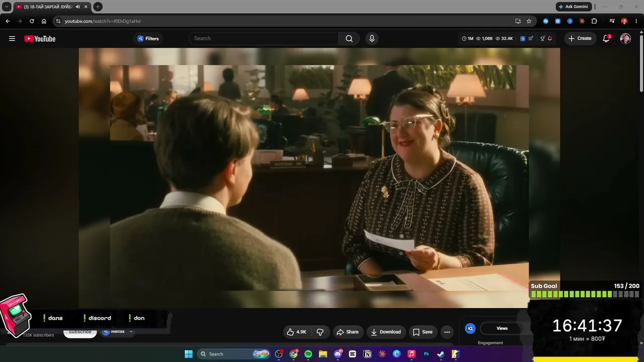This screenshot has height=362, width=644.
Task: Open OBS Studio from the taskbar
Action: click(x=279, y=354)
